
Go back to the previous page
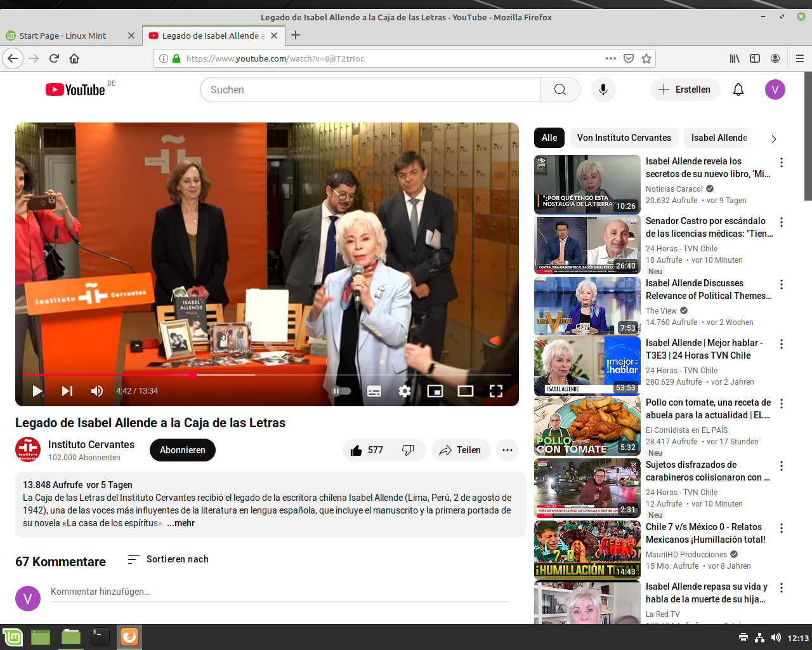13,58
